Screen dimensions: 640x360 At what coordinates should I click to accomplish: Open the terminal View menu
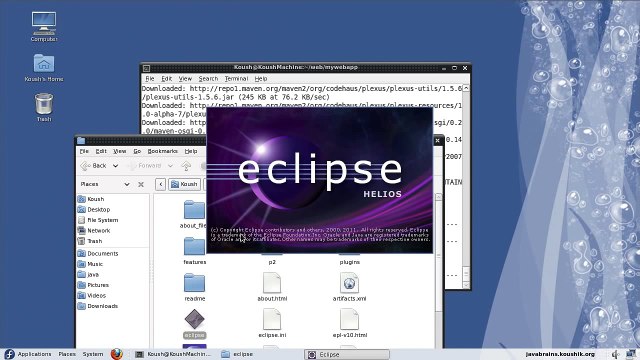[185, 79]
